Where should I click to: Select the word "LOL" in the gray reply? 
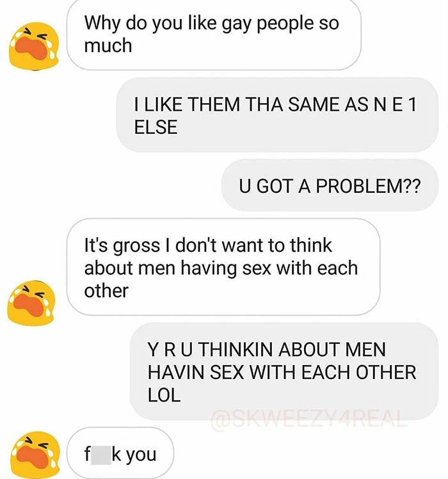[x=164, y=395]
